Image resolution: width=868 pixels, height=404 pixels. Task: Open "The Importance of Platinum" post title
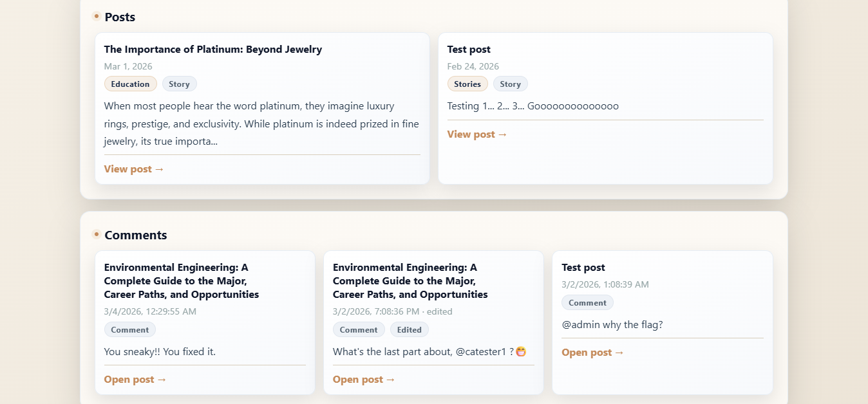(212, 50)
